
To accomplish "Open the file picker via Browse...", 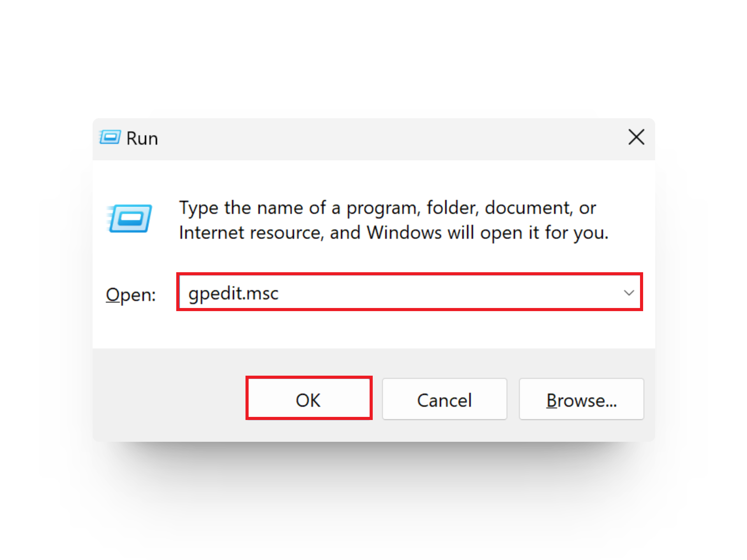I will tap(581, 399).
